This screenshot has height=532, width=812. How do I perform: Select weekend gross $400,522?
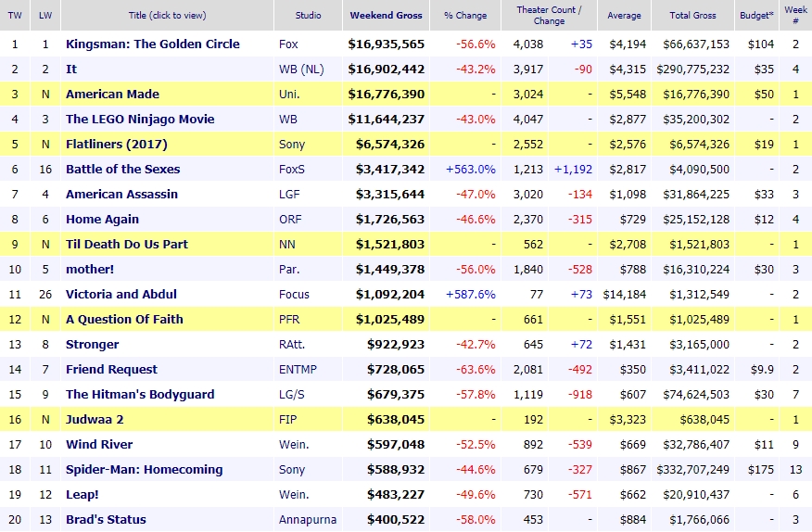tap(396, 520)
